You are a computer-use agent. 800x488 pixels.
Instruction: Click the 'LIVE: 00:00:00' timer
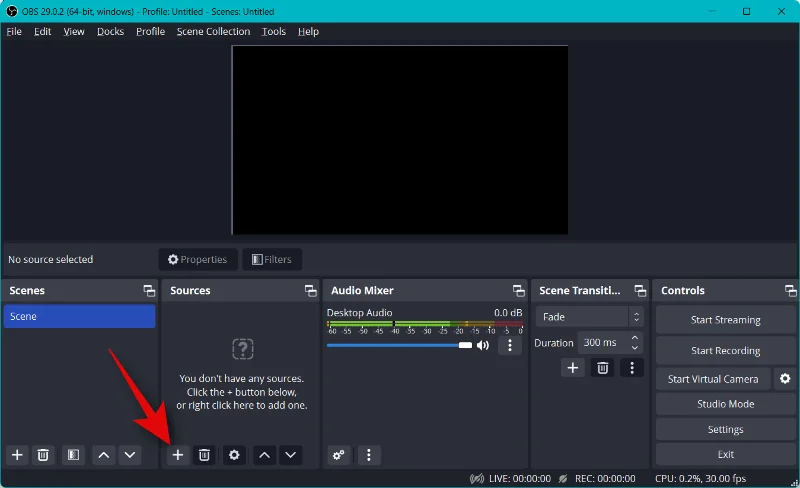[x=520, y=478]
